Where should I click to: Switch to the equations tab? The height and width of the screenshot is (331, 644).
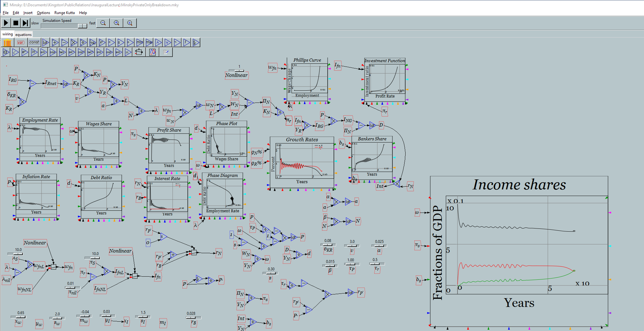(23, 35)
